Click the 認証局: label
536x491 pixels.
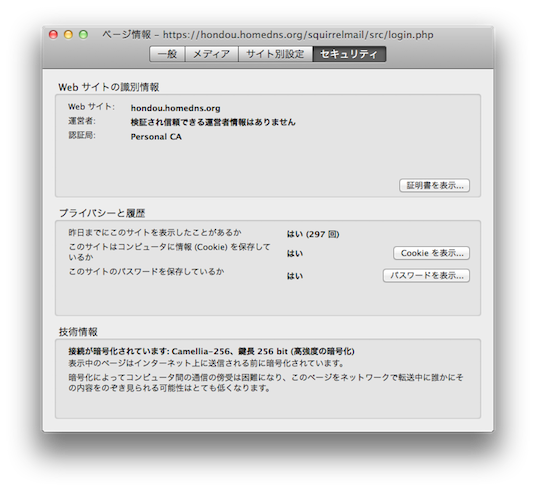(x=82, y=135)
